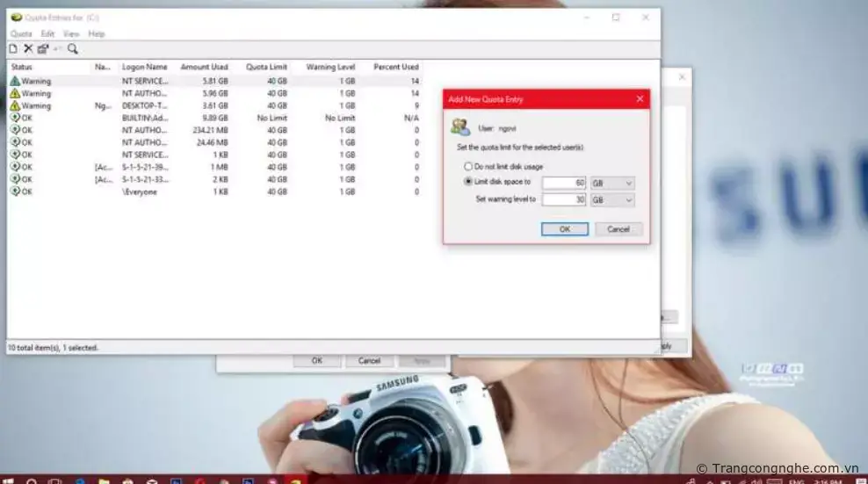
Task: Click the Windows Start button
Action: click(x=8, y=480)
